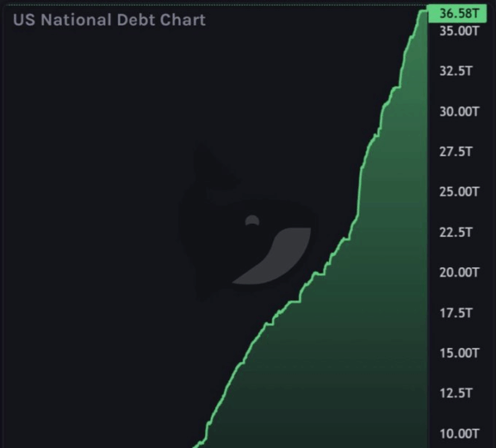Click the US National Debt Chart title

(x=109, y=19)
